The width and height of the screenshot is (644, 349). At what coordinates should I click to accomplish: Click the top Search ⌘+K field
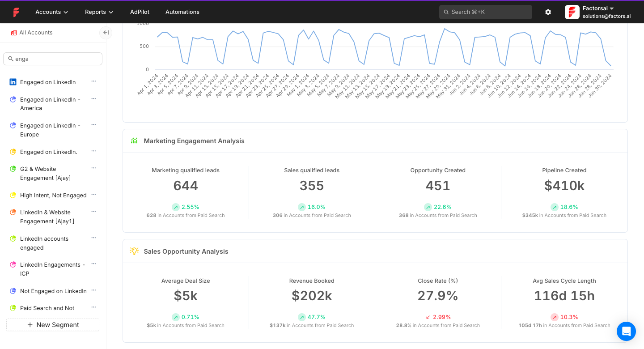coord(486,12)
